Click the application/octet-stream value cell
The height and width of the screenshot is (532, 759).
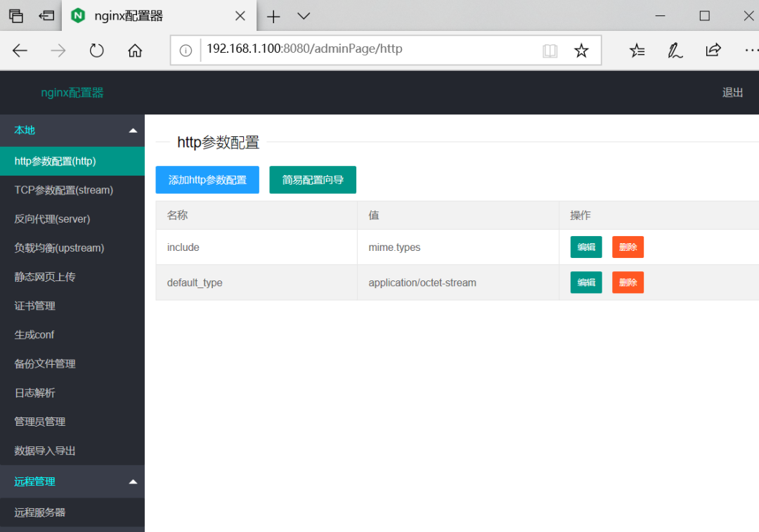pyautogui.click(x=458, y=283)
